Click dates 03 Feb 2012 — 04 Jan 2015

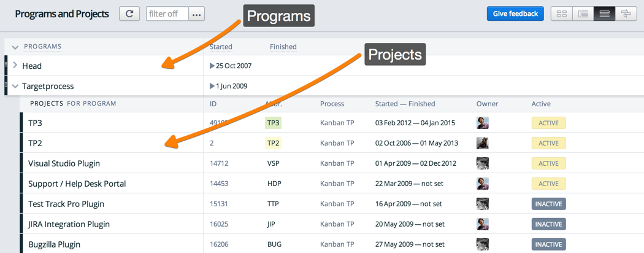(x=415, y=123)
